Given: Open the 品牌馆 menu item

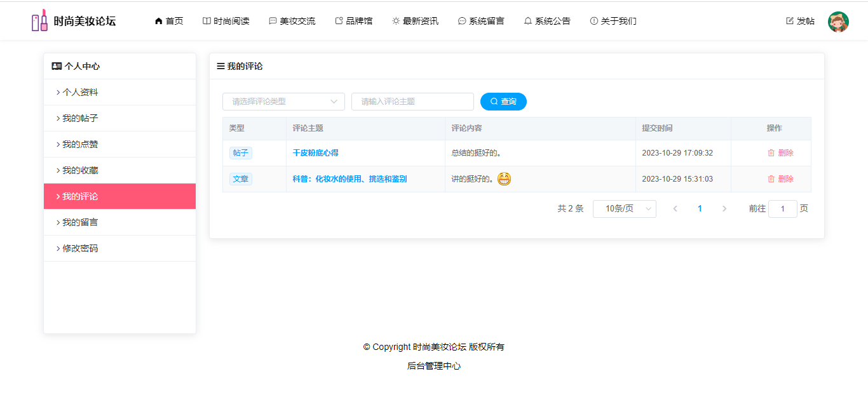Looking at the screenshot, I should tap(353, 21).
